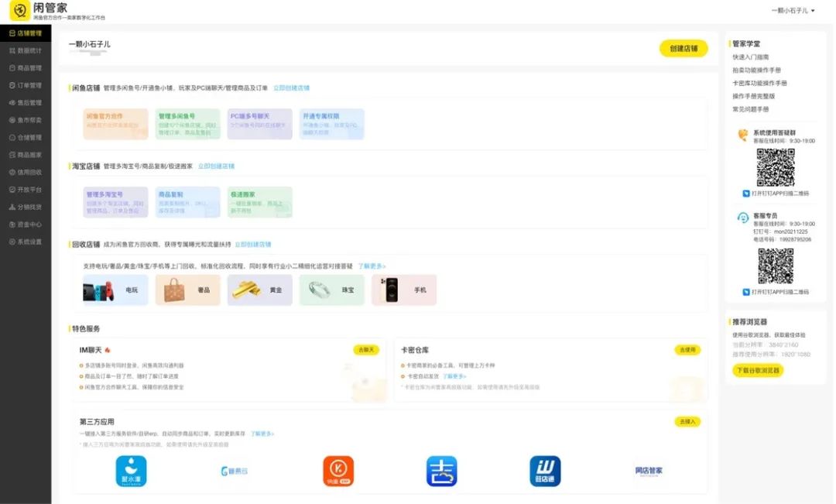This screenshot has height=504, width=836.
Task: Open 操作手册完整版 link
Action: point(753,97)
